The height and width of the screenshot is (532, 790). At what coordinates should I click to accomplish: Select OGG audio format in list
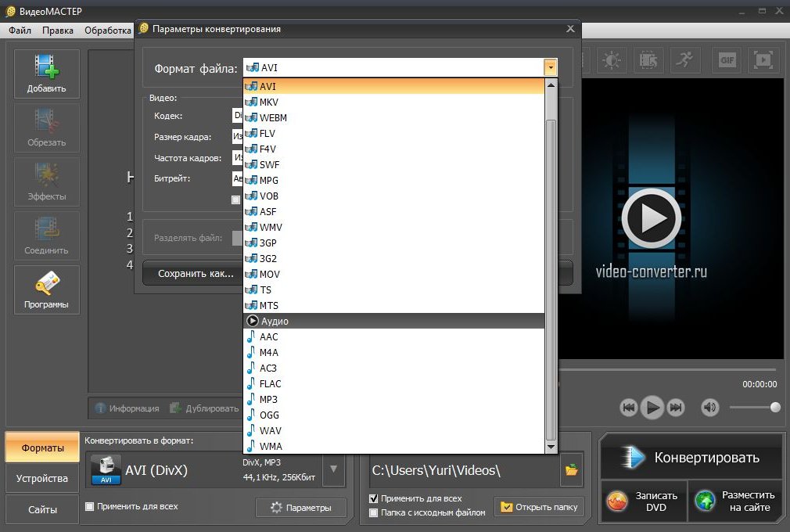(x=393, y=415)
